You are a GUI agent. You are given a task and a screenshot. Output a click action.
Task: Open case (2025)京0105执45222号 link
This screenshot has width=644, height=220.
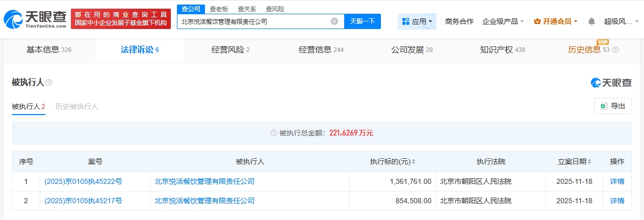click(83, 181)
